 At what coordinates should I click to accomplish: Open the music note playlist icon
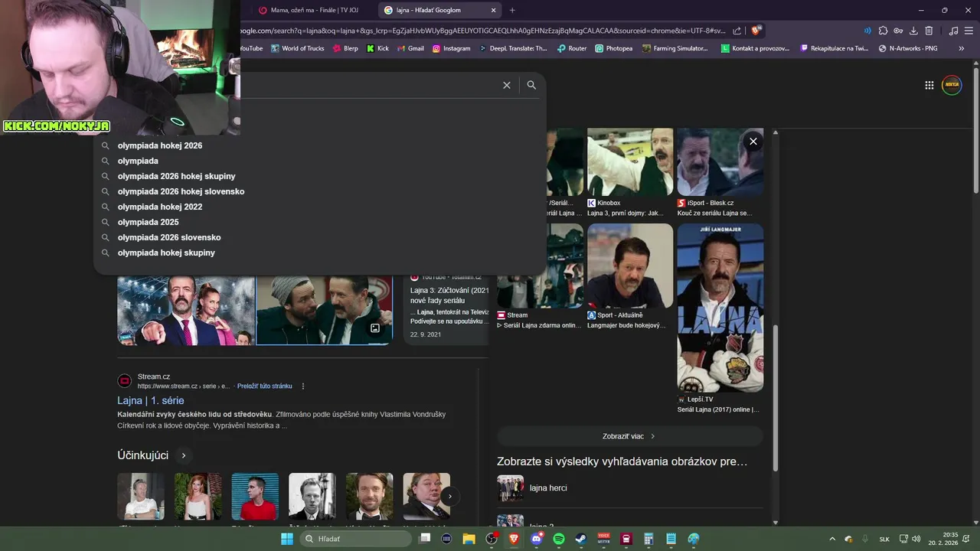(x=953, y=31)
